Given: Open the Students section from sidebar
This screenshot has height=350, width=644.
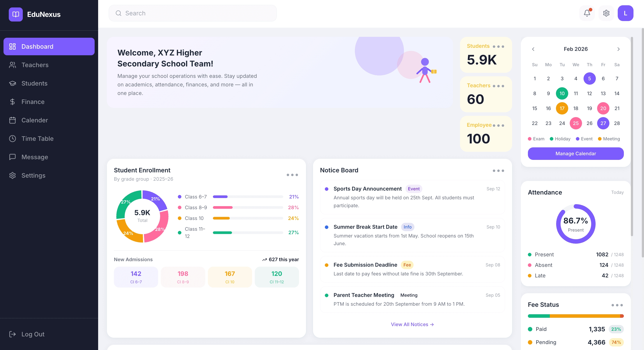Looking at the screenshot, I should pos(34,83).
